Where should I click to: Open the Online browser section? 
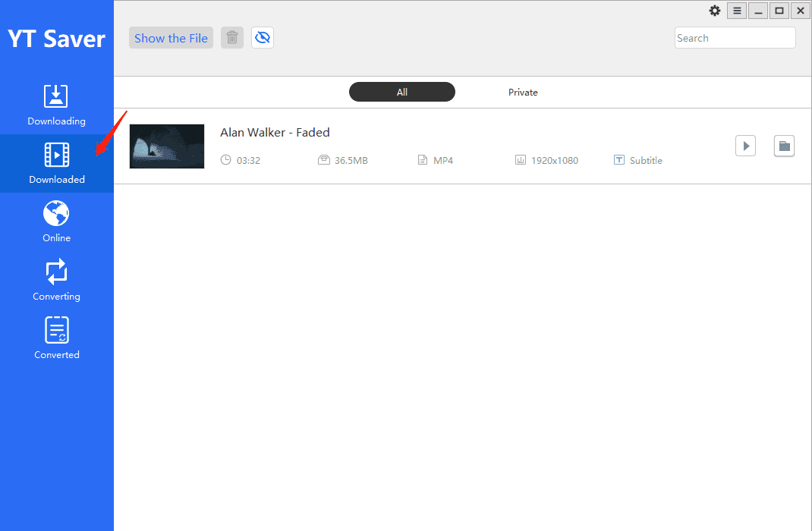[56, 221]
